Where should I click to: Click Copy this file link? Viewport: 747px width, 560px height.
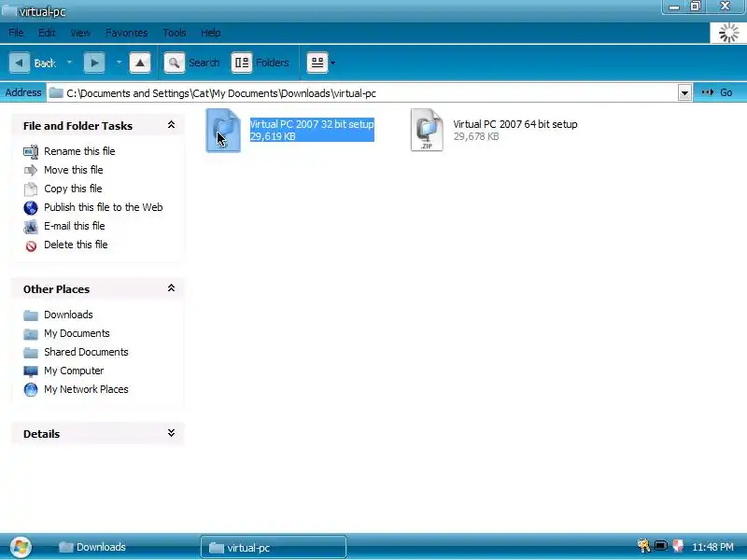click(73, 189)
